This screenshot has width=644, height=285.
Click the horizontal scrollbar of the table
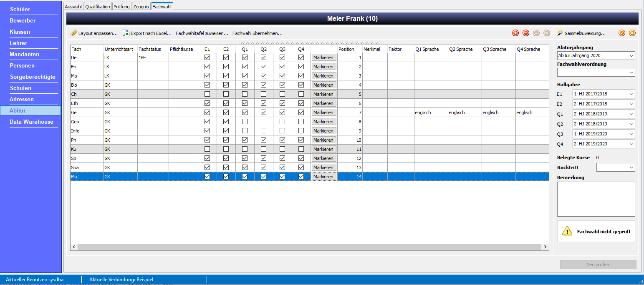click(x=309, y=247)
